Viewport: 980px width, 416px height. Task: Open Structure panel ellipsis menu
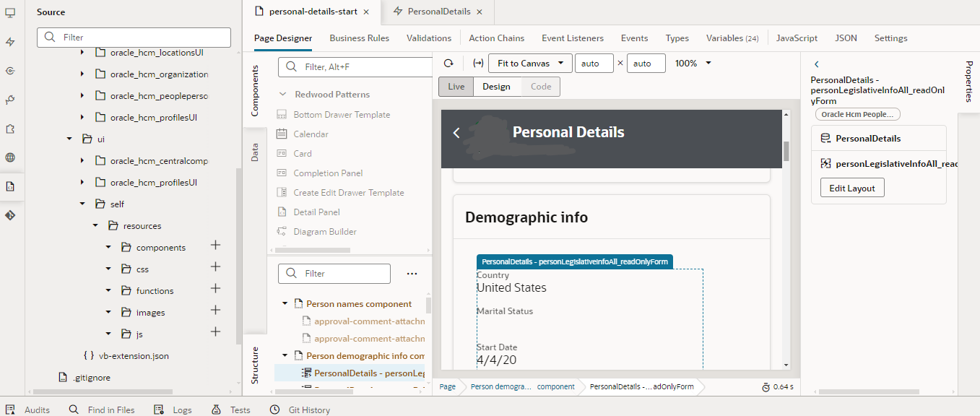pyautogui.click(x=412, y=274)
